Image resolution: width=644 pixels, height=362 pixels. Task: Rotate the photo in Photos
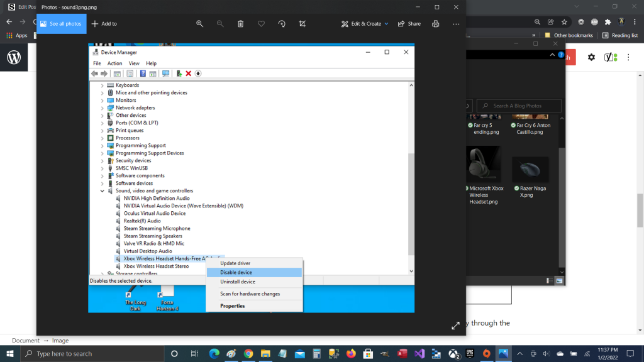(x=282, y=24)
